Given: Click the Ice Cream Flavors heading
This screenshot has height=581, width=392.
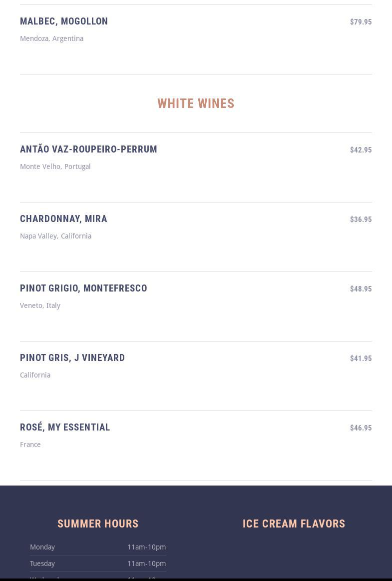Looking at the screenshot, I should [x=294, y=524].
